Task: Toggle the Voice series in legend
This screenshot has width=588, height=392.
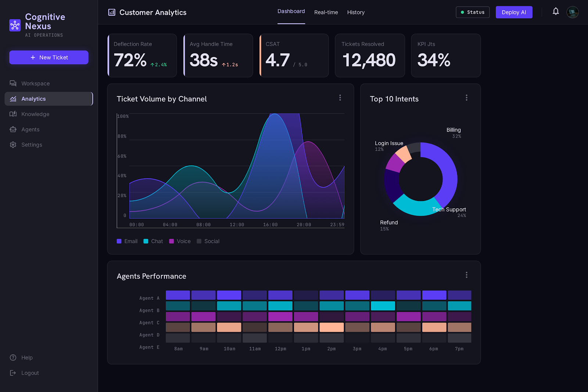Action: (180, 241)
